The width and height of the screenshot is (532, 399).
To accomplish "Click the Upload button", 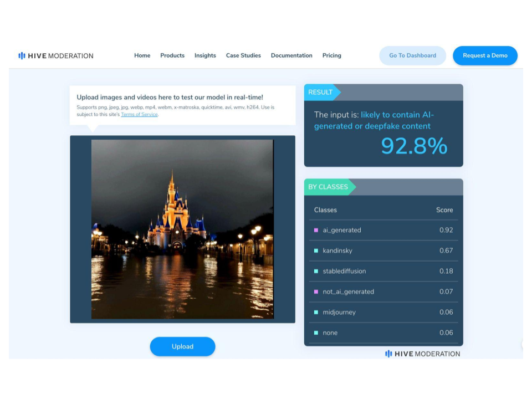I will coord(182,346).
